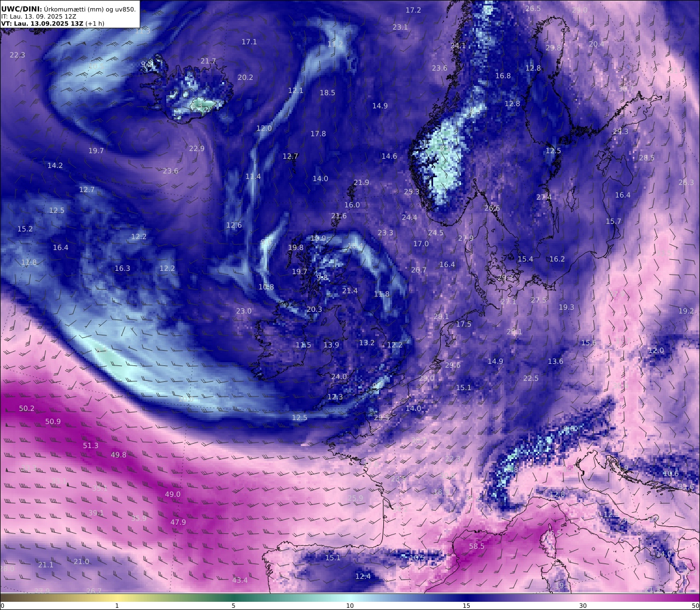Viewport: 700px width, 610px height.
Task: Click the map value 17.2 at top
Action: coord(413,10)
